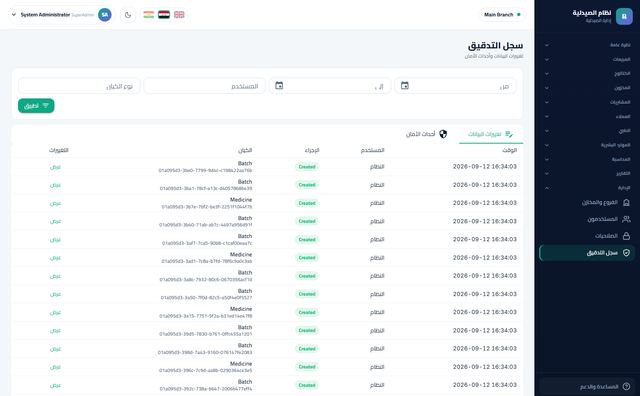640x396 pixels.
Task: Switch language using the red-white-black Arabic flag
Action: point(164,15)
